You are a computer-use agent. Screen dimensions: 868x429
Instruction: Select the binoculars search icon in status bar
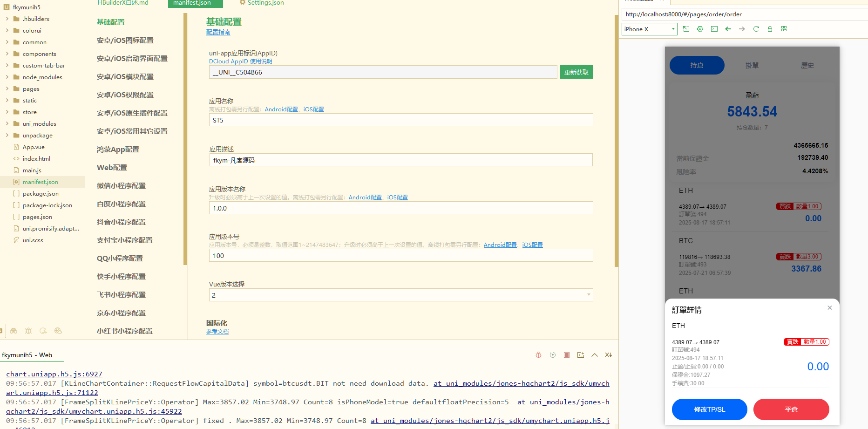(14, 331)
